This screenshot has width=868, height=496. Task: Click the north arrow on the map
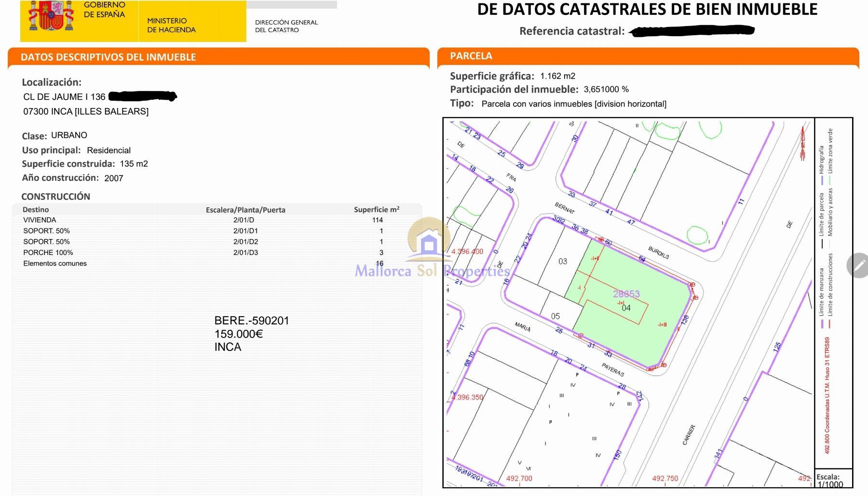pyautogui.click(x=803, y=143)
